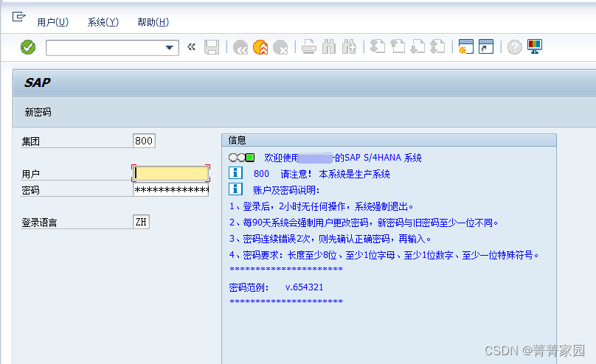The image size is (596, 364).
Task: Click the Last Page icon
Action: 438,46
